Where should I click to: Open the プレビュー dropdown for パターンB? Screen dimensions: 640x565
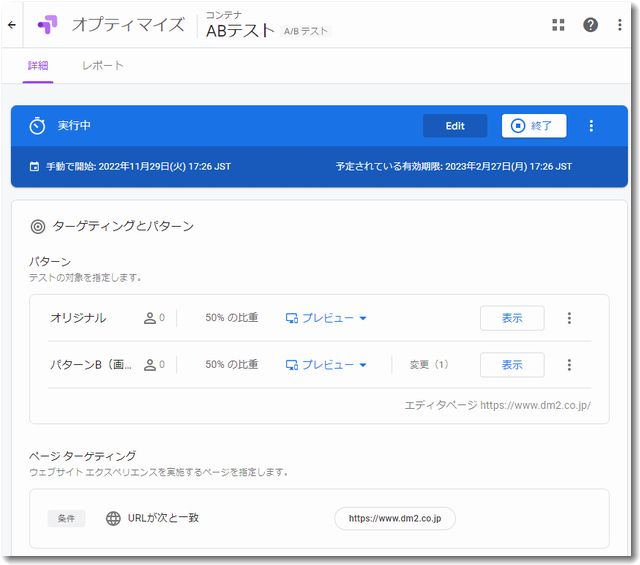(x=326, y=365)
